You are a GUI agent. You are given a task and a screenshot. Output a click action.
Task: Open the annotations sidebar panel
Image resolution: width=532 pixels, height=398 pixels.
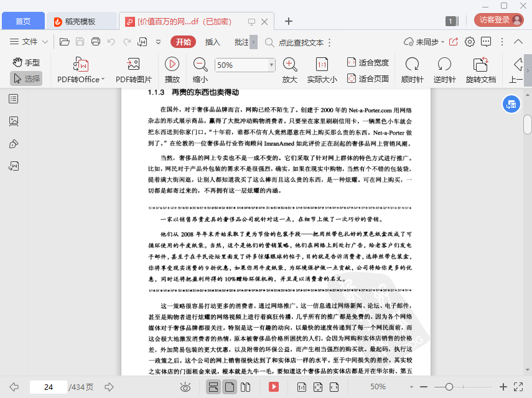[14, 144]
